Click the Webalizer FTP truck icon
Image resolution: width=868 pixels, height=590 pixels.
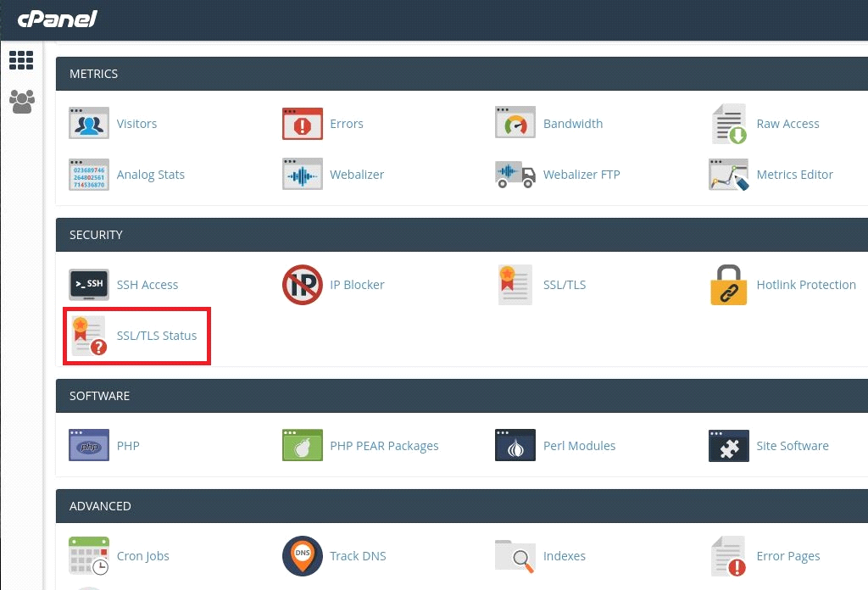click(515, 175)
